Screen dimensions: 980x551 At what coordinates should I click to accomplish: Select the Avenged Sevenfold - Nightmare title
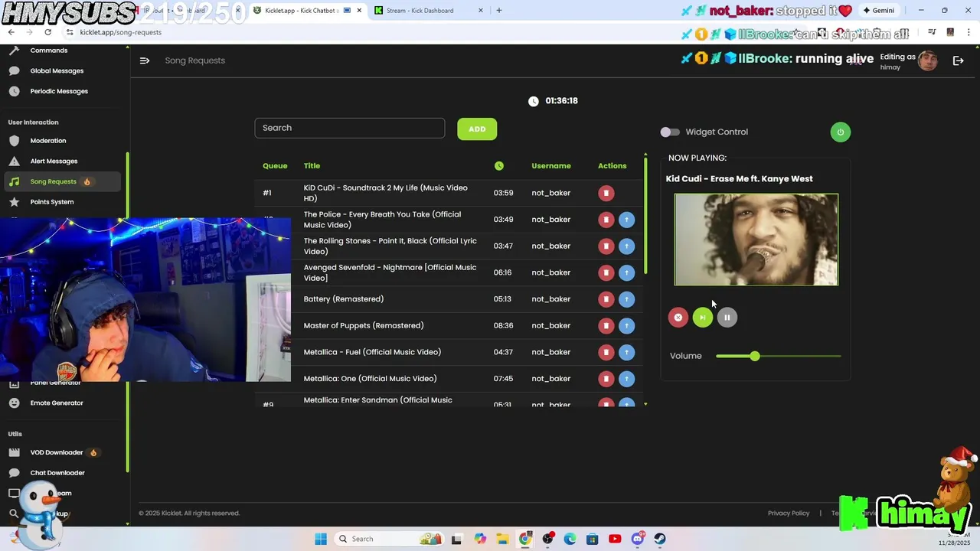point(390,272)
